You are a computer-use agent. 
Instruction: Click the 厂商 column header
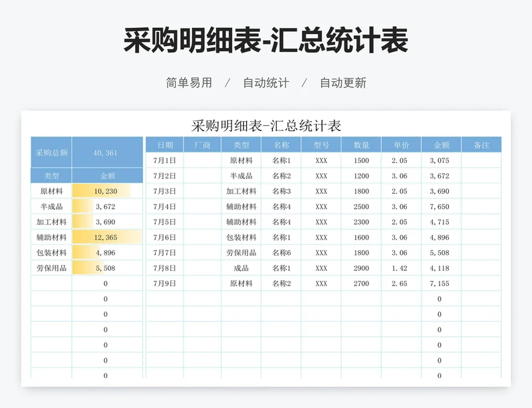[x=202, y=144]
